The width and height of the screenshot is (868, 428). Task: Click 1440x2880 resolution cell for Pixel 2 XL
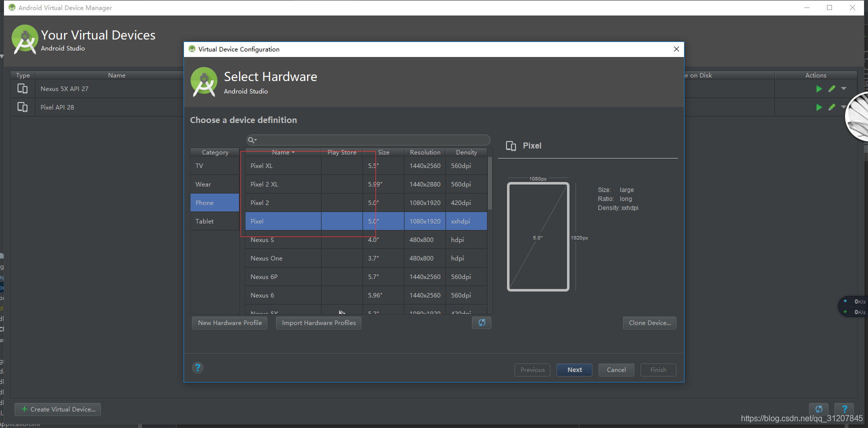click(425, 184)
